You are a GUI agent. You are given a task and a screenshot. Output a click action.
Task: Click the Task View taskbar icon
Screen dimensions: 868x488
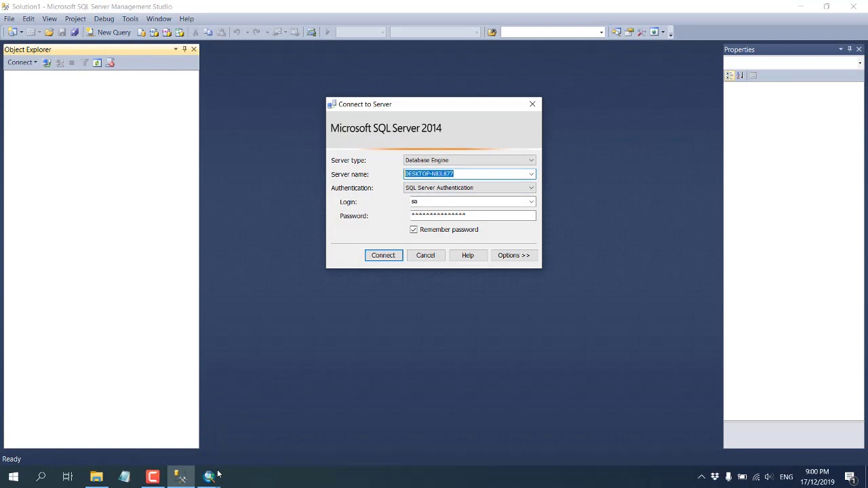point(68,476)
